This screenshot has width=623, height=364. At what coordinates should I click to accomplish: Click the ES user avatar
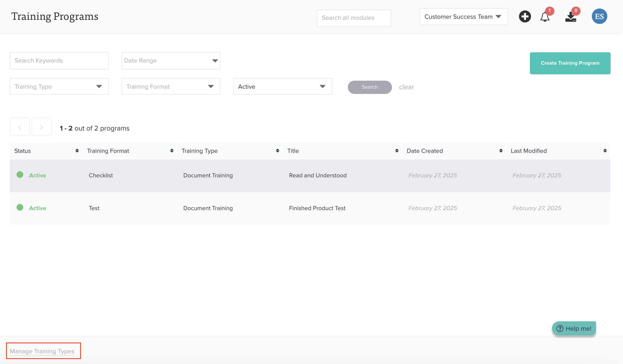599,17
